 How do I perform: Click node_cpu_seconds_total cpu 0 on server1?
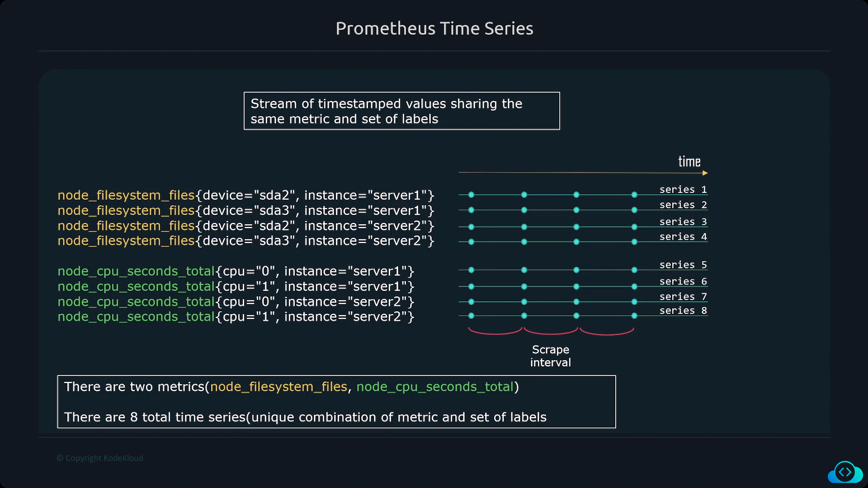tap(236, 271)
